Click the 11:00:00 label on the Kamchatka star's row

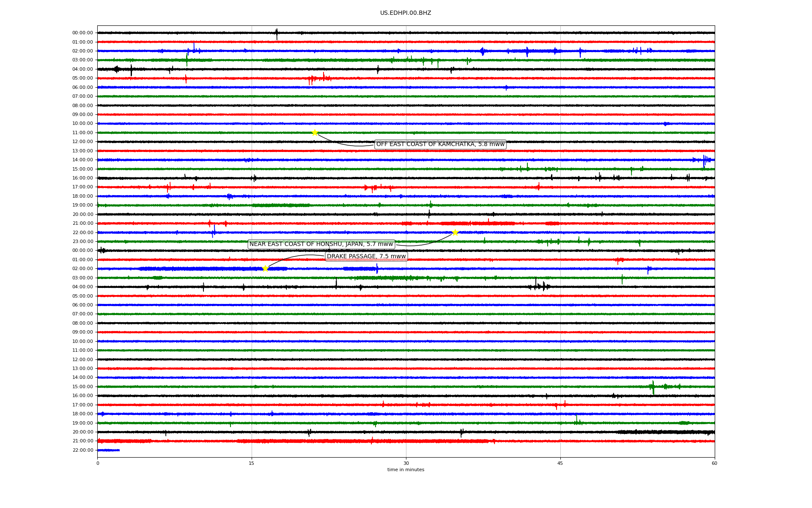pyautogui.click(x=82, y=133)
